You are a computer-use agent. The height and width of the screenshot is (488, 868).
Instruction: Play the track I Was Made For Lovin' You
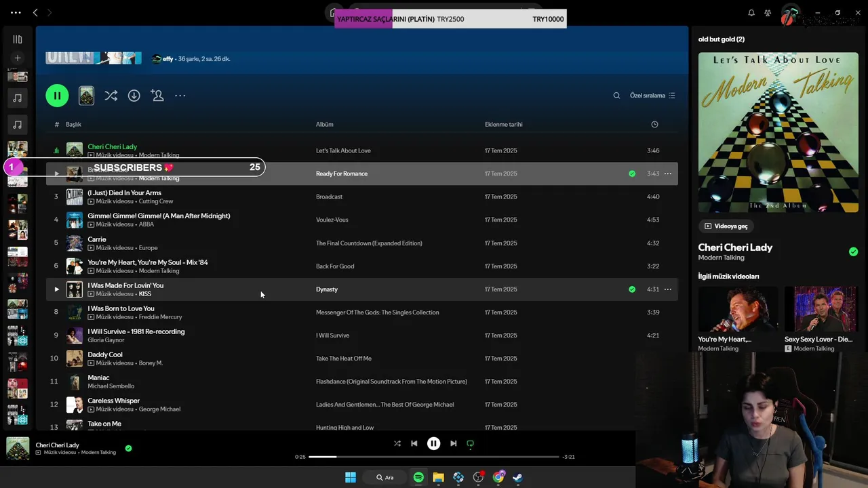pos(56,289)
